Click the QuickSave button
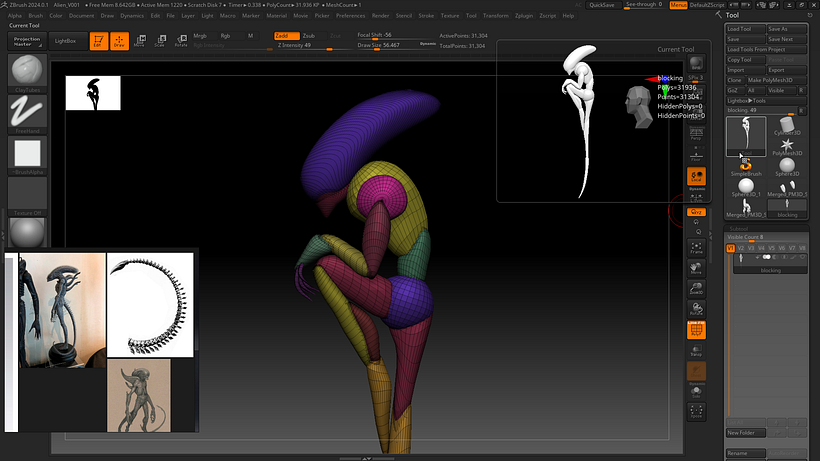Screen dimensions: 820x461 602,5
